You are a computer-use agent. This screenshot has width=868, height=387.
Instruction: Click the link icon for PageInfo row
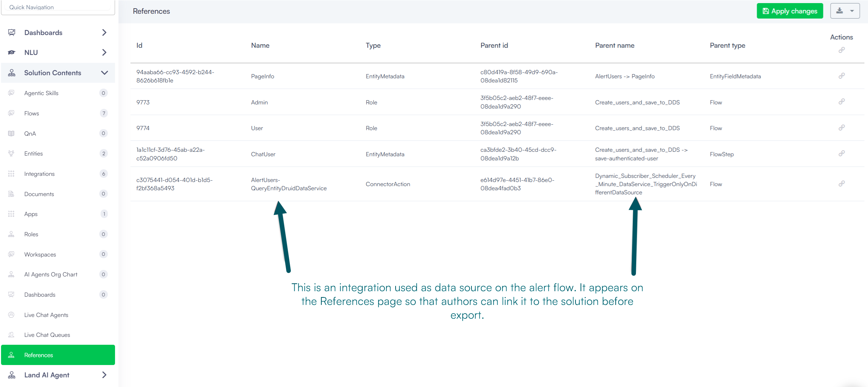pyautogui.click(x=841, y=76)
